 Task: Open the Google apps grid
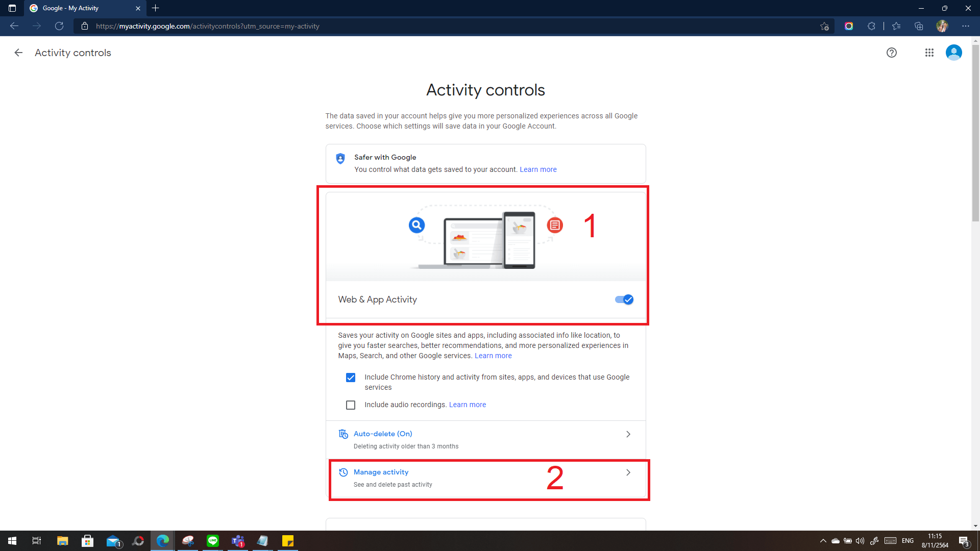coord(929,53)
